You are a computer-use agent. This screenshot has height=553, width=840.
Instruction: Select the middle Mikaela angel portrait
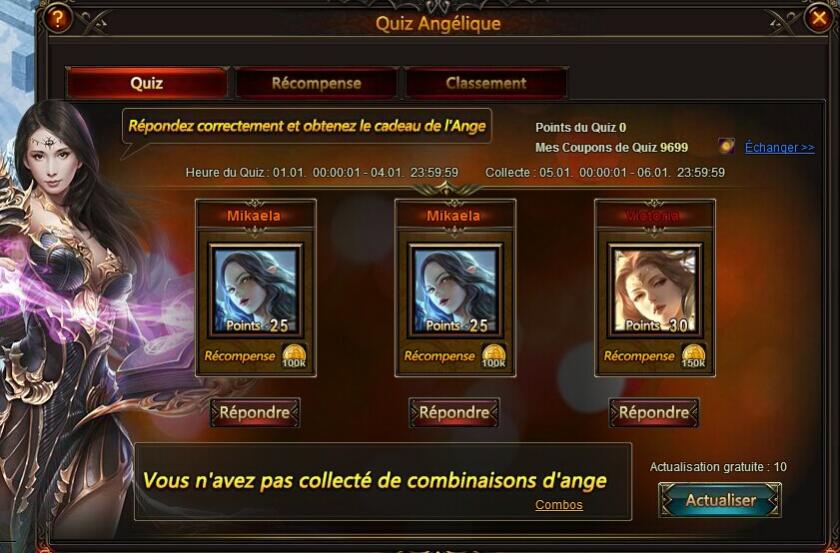click(x=455, y=290)
